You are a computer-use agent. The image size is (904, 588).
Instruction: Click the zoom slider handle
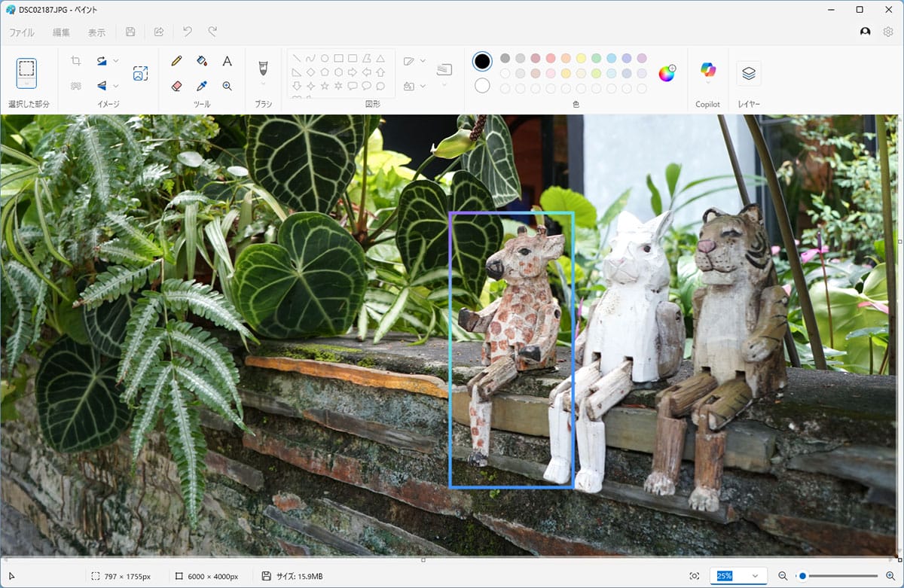(x=802, y=576)
